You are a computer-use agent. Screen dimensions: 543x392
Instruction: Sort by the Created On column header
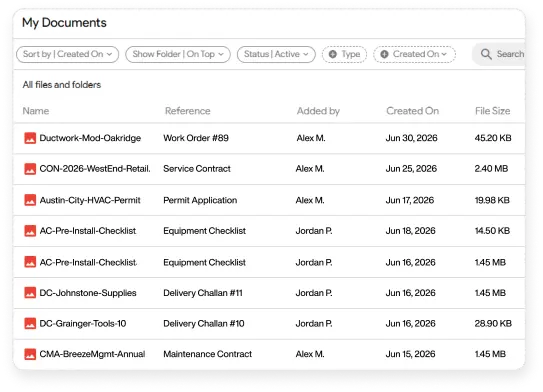pyautogui.click(x=412, y=111)
